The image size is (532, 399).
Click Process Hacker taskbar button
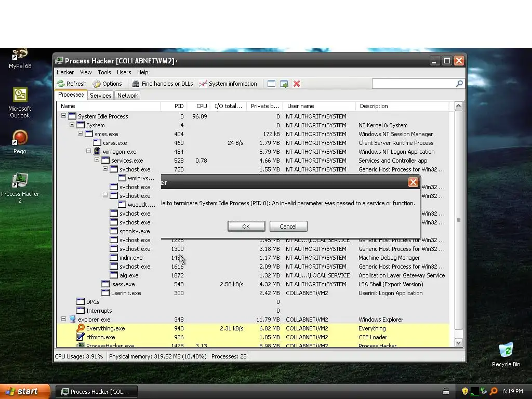pyautogui.click(x=97, y=392)
